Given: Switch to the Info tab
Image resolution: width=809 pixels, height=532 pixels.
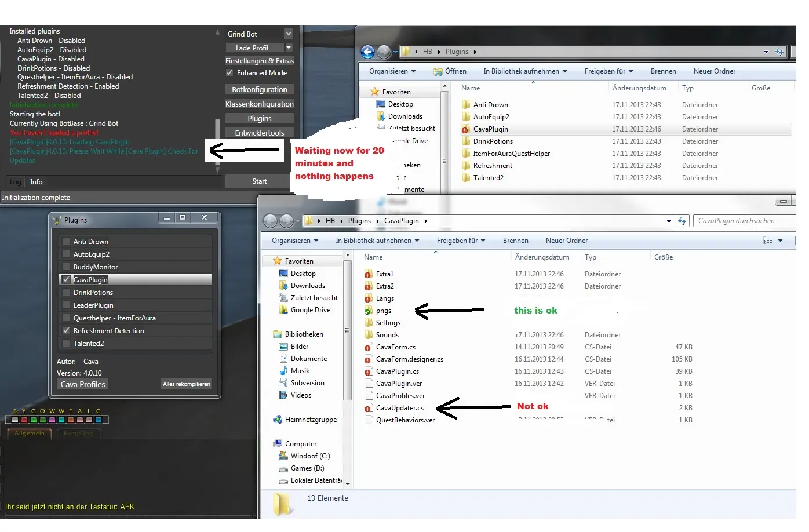Looking at the screenshot, I should 36,182.
